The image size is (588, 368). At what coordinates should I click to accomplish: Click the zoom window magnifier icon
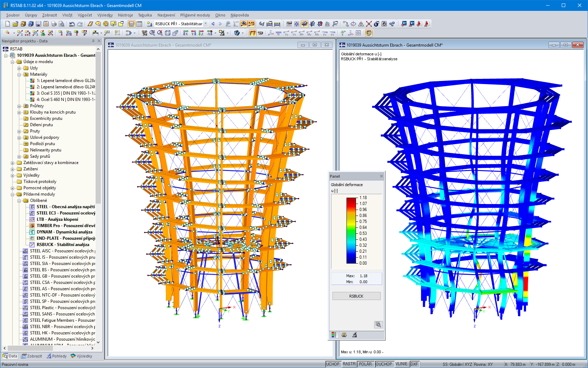pos(152,33)
